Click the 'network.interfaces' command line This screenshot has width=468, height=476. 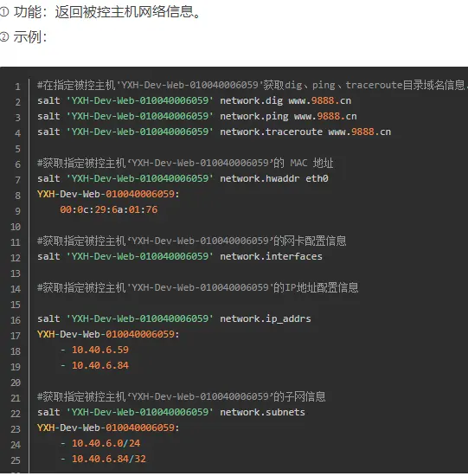tap(180, 256)
